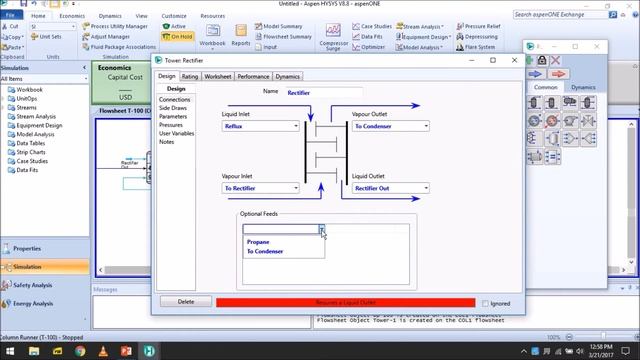This screenshot has width=640, height=360.
Task: Open the Economics ribbon tab
Action: [72, 16]
